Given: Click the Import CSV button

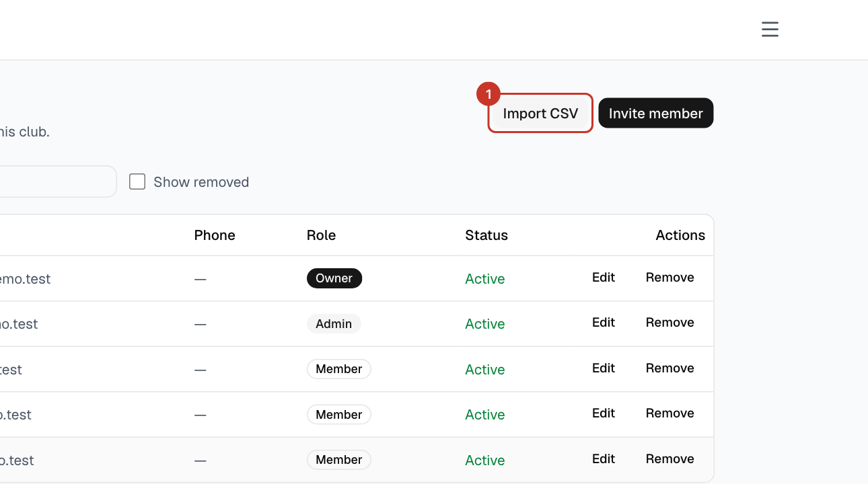Looking at the screenshot, I should [540, 113].
